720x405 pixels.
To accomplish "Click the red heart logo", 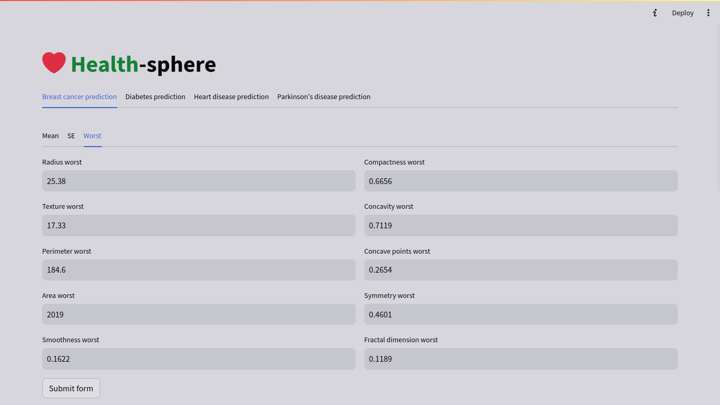I will 54,63.
